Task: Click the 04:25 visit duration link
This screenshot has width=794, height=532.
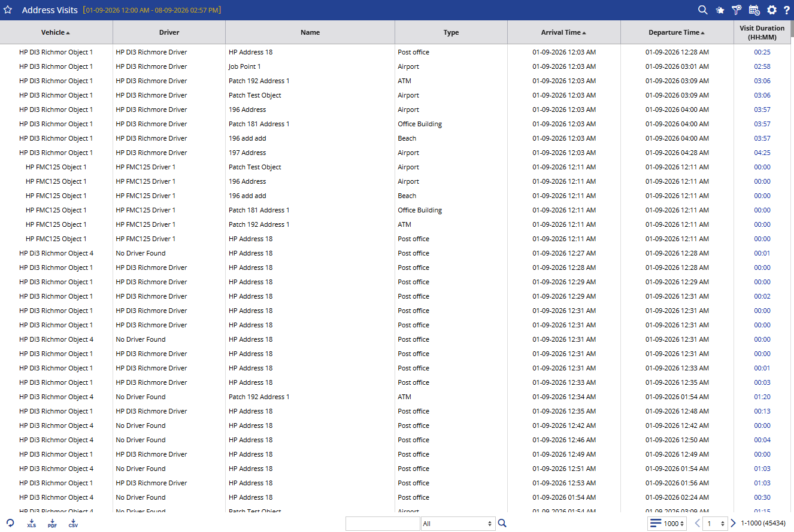Action: (762, 153)
